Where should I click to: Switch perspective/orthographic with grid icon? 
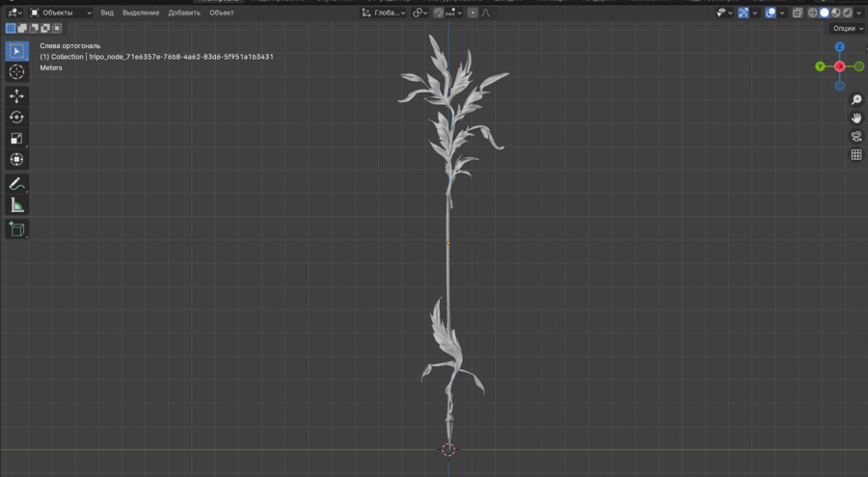pos(855,155)
